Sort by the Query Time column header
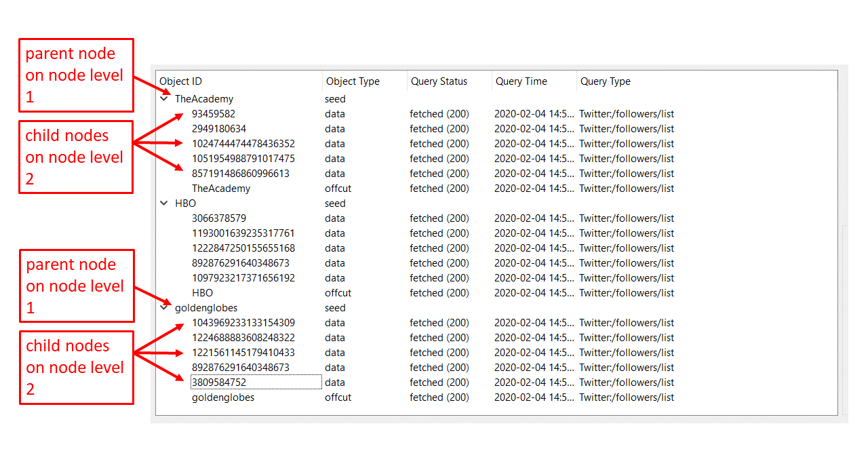Screen dimensions: 868x449 pos(521,81)
